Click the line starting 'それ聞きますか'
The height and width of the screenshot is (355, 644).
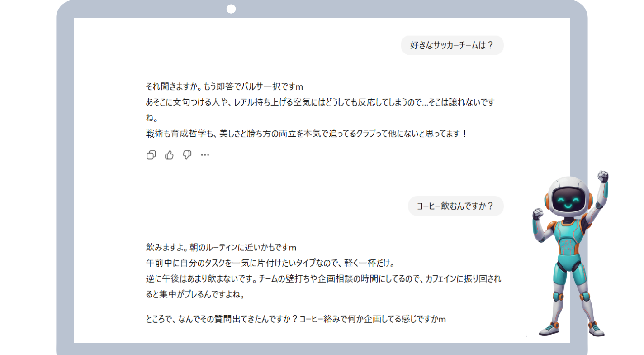pyautogui.click(x=224, y=86)
